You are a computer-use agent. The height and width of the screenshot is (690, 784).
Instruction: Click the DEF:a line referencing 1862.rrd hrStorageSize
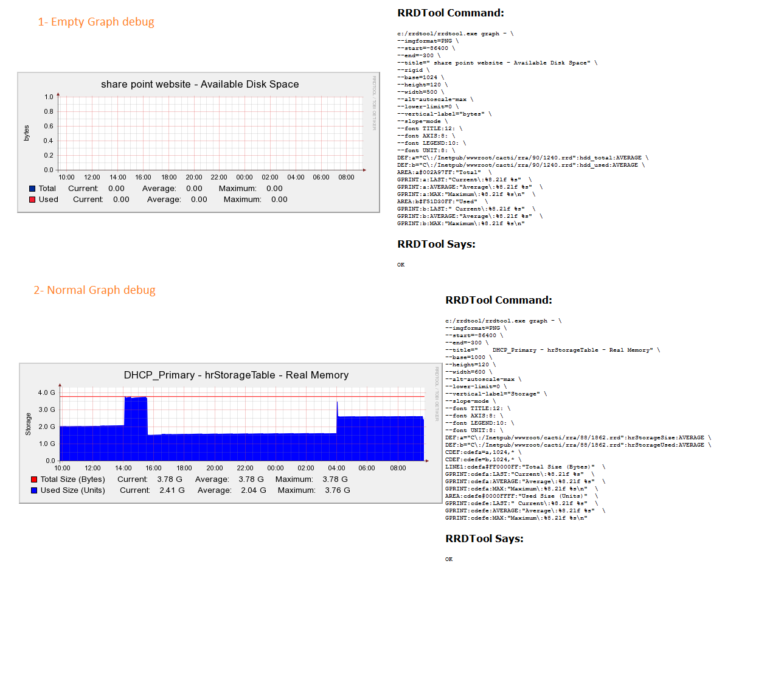578,437
